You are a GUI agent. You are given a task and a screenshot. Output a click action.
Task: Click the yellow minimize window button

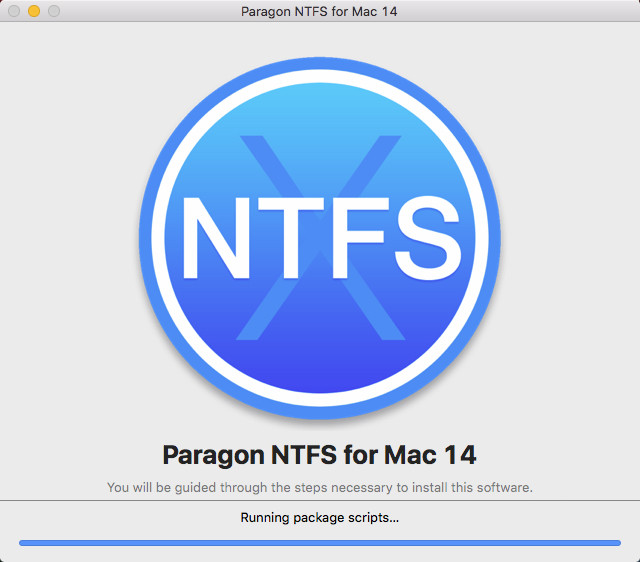tap(34, 11)
